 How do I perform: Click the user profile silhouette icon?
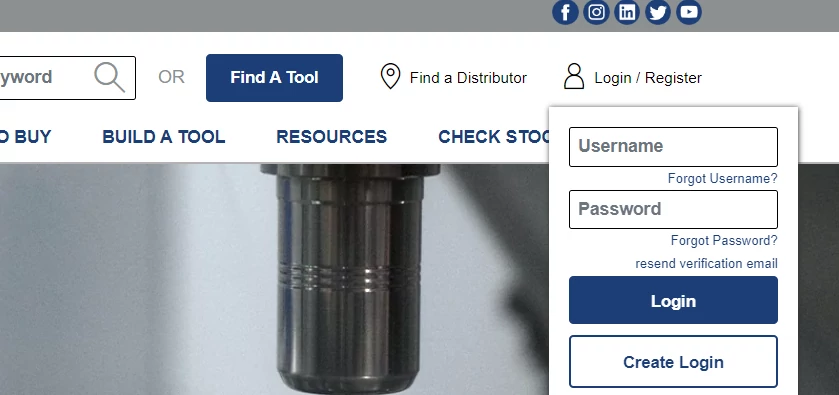[x=574, y=77]
